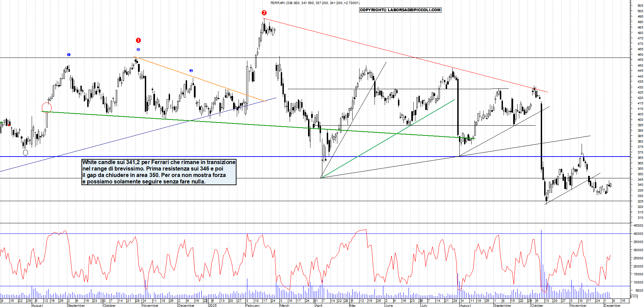
Task: Click the small black circle at the August low
Action: pos(26,153)
